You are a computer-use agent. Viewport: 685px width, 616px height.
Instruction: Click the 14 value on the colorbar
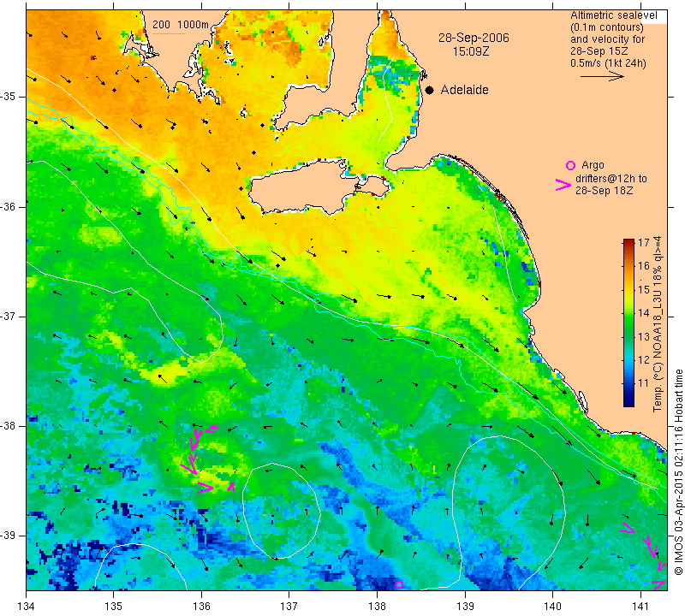tap(644, 313)
